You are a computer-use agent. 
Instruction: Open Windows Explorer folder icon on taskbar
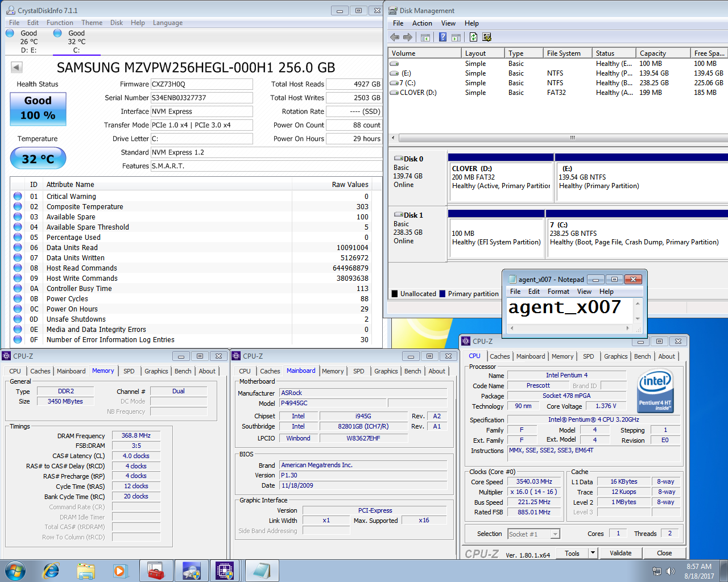click(x=86, y=571)
